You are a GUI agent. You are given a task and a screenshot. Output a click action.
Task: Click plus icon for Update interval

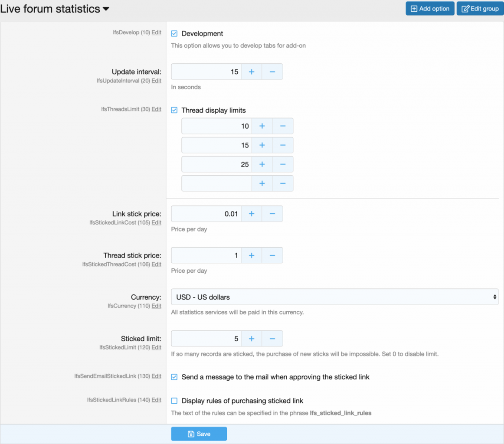251,72
